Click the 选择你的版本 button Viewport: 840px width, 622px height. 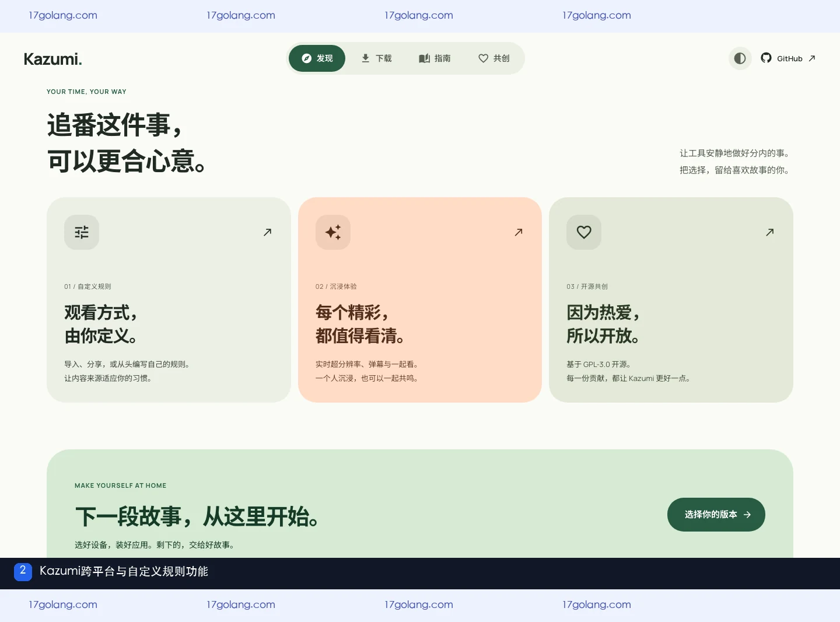pyautogui.click(x=716, y=515)
